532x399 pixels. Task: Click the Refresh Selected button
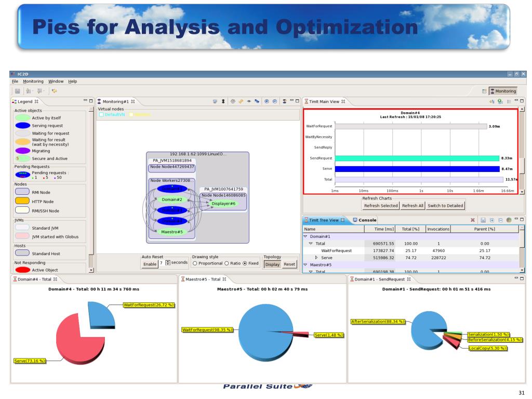click(381, 206)
